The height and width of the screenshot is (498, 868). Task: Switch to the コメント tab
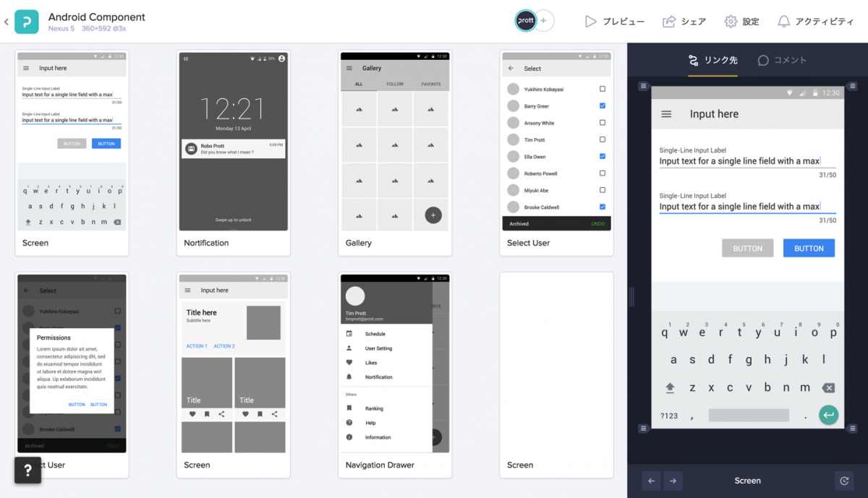tap(782, 60)
